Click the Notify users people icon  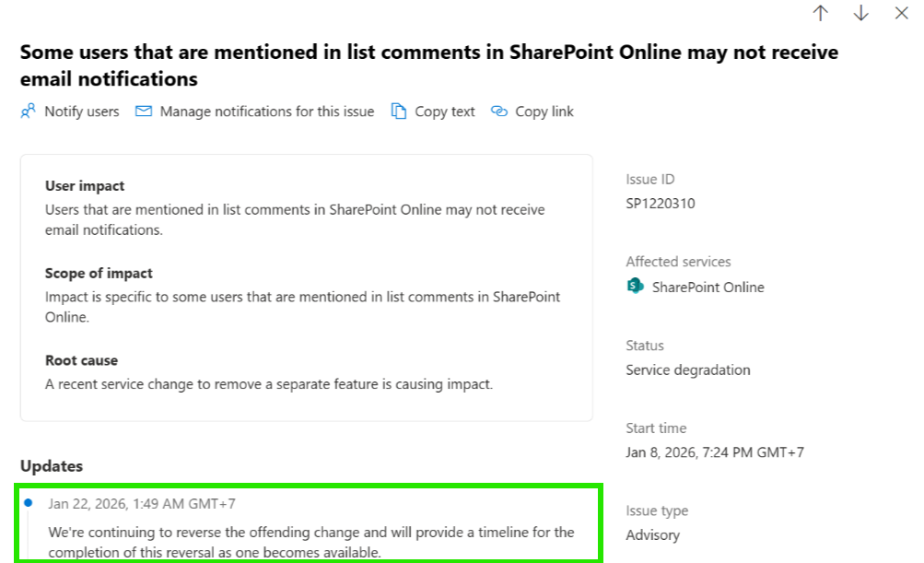[28, 111]
